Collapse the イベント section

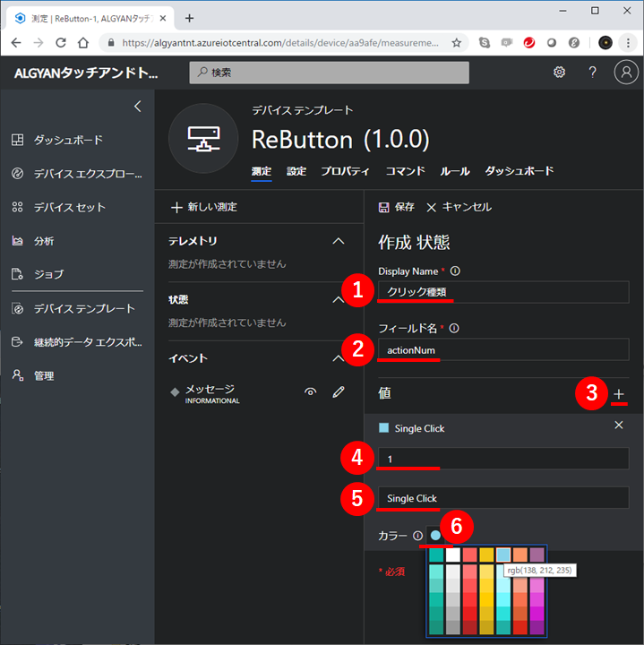point(338,358)
